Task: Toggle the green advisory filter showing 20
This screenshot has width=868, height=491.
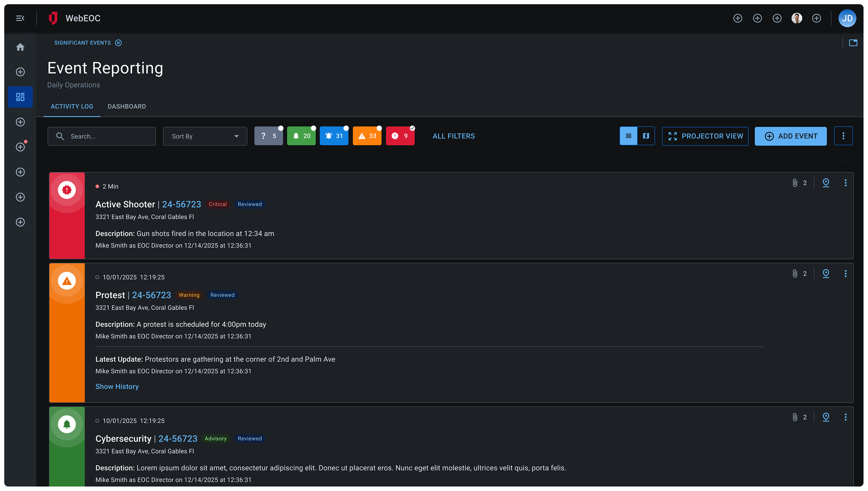Action: 301,136
